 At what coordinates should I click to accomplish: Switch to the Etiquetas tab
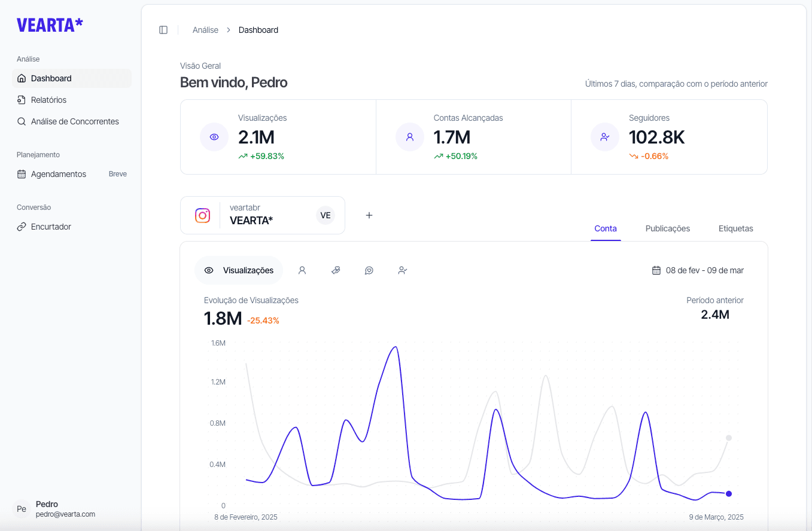[735, 228]
